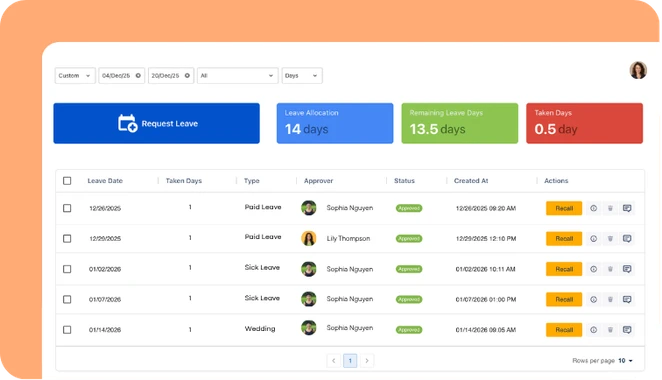Open info icon for the 12/26/2025 leave row

click(593, 208)
